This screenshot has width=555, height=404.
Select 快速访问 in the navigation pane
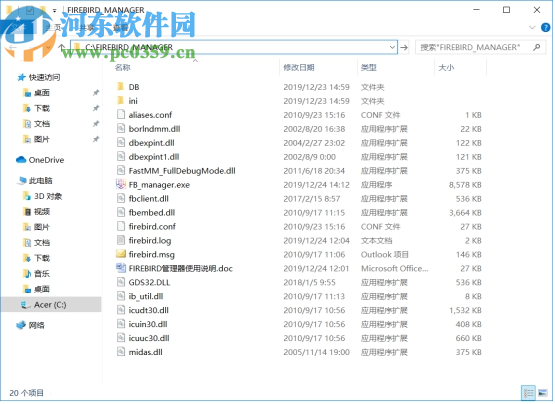click(44, 77)
